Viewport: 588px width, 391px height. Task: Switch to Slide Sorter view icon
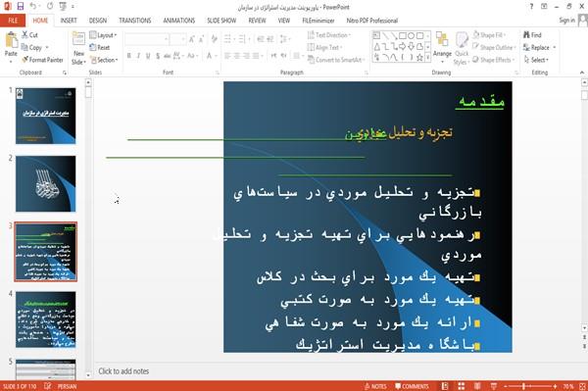tap(462, 386)
